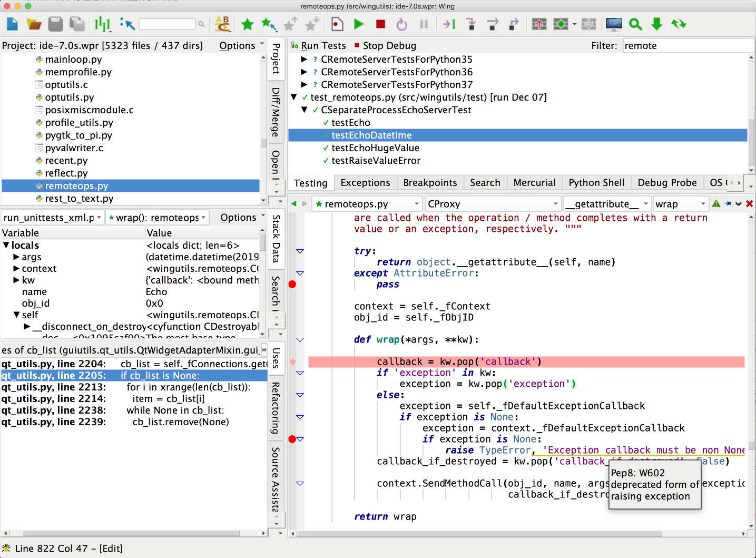Toggle the breakpoint red dot in the gutter
The height and width of the screenshot is (558, 756).
(x=292, y=285)
